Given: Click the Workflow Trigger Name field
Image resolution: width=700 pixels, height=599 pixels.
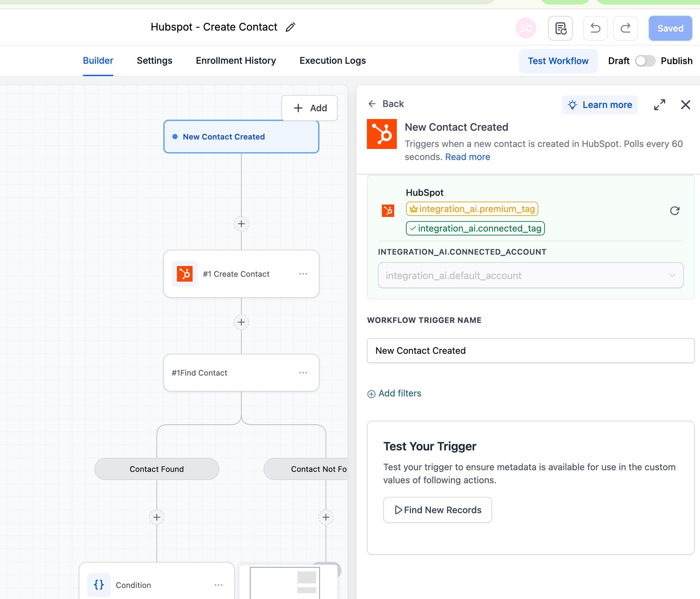Looking at the screenshot, I should pyautogui.click(x=531, y=351).
